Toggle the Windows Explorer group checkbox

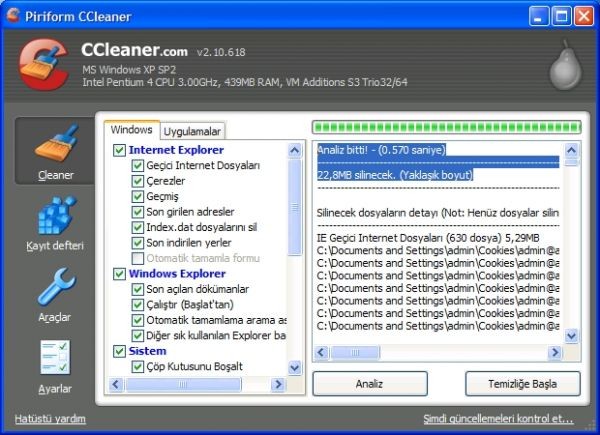[119, 274]
